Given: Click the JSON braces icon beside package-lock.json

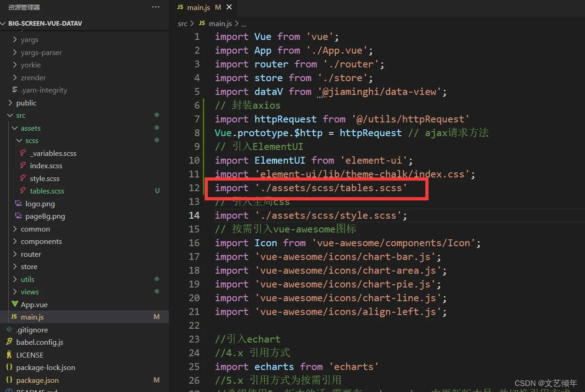Looking at the screenshot, I should pyautogui.click(x=9, y=367).
